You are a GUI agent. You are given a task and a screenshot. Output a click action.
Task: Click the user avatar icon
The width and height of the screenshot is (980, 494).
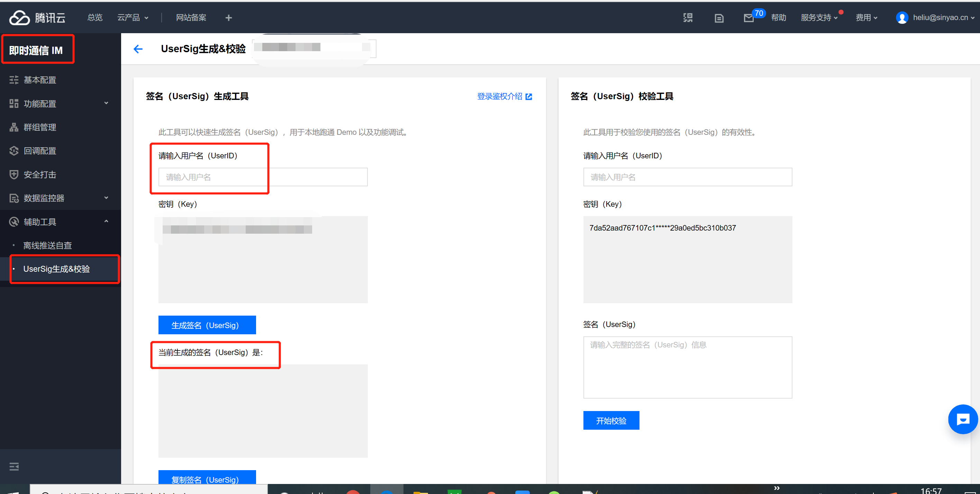click(902, 18)
